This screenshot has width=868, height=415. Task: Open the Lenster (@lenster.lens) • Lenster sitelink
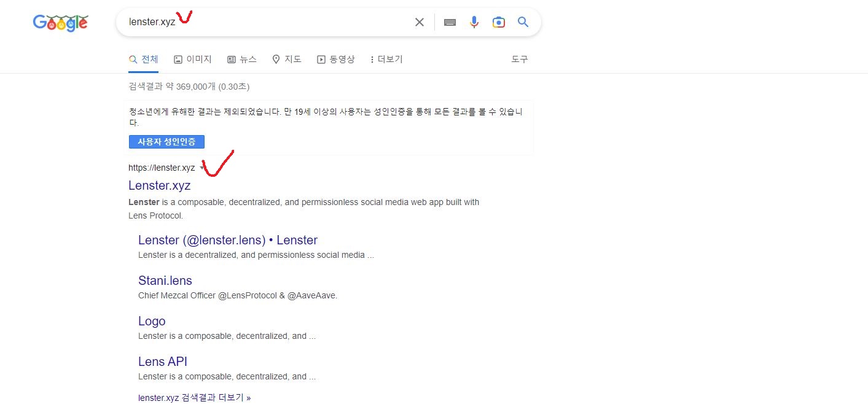[228, 240]
